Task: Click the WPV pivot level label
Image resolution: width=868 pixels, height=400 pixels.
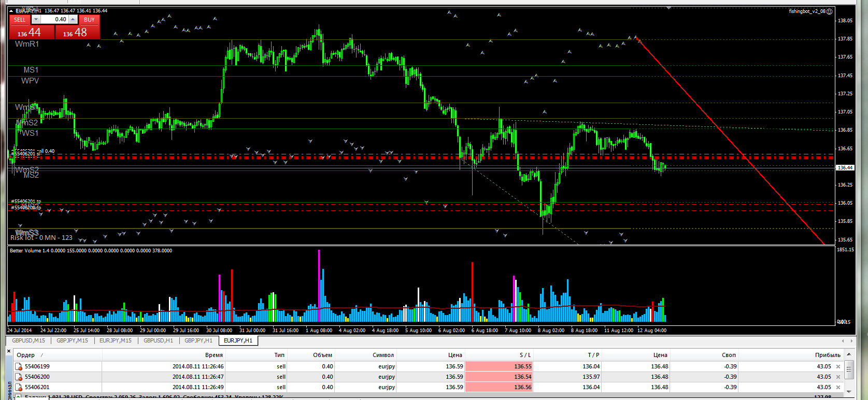Action: [x=30, y=81]
